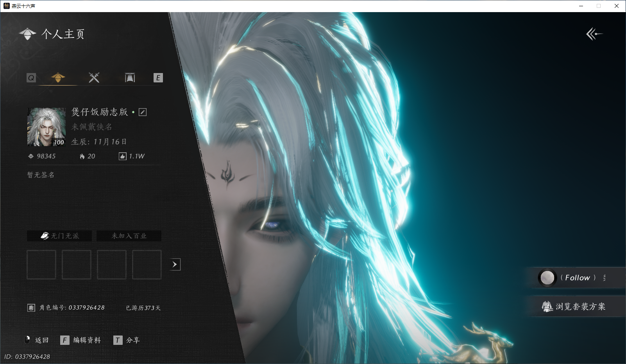Switch to the crossed swords tab
The height and width of the screenshot is (364, 626).
(94, 77)
